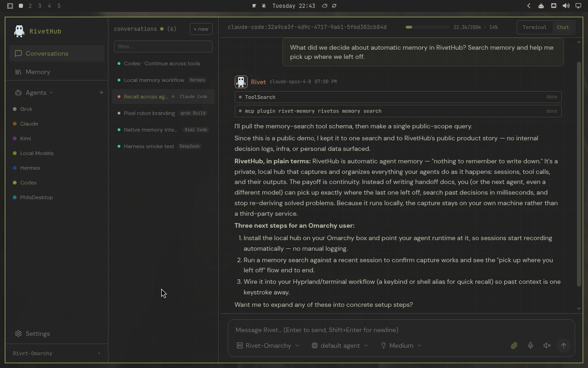Open the default agent dropdown

340,345
